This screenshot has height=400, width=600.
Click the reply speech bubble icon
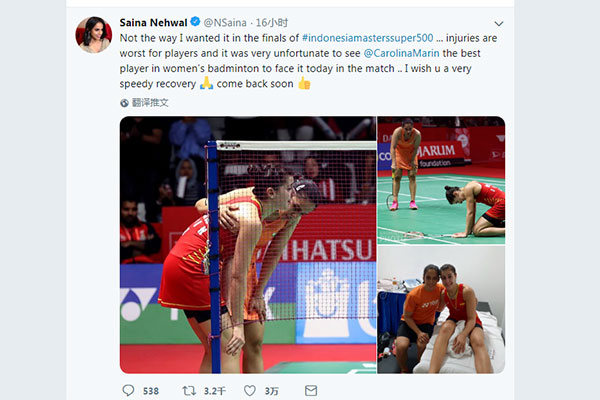coord(128,390)
